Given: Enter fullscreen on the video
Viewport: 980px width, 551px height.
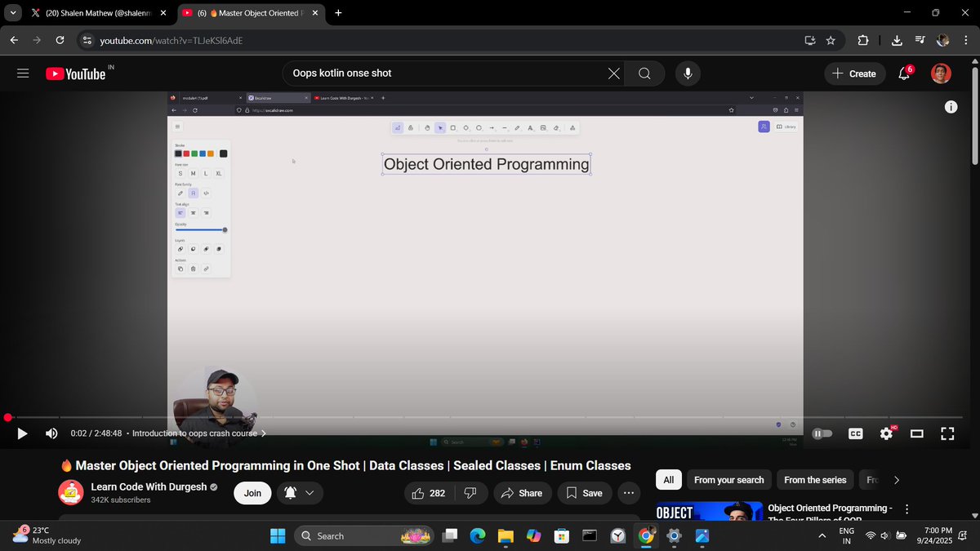Looking at the screenshot, I should pos(947,433).
